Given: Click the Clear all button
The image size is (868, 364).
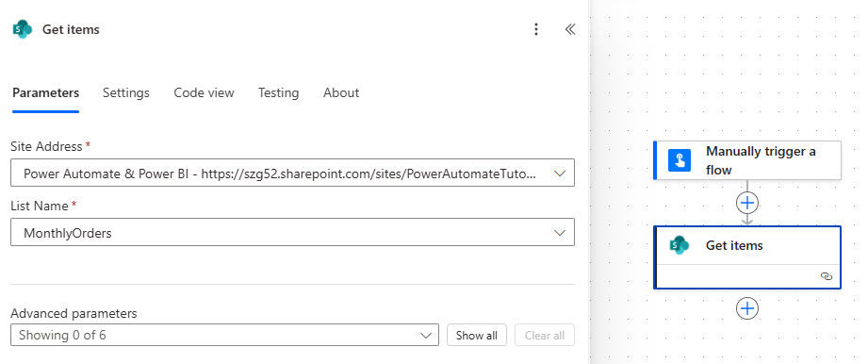Looking at the screenshot, I should click(545, 335).
